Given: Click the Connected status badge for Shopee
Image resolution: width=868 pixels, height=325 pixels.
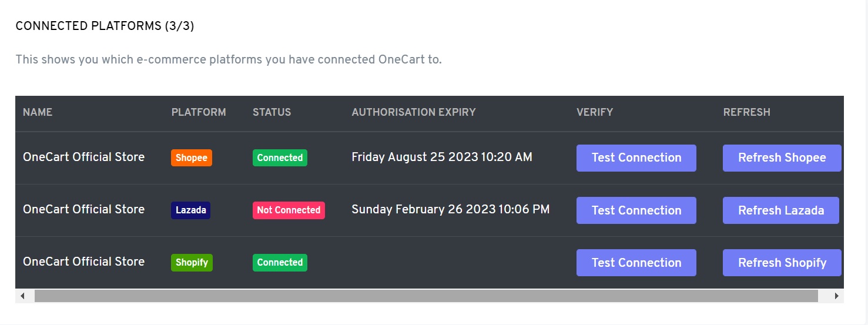Looking at the screenshot, I should pyautogui.click(x=280, y=158).
